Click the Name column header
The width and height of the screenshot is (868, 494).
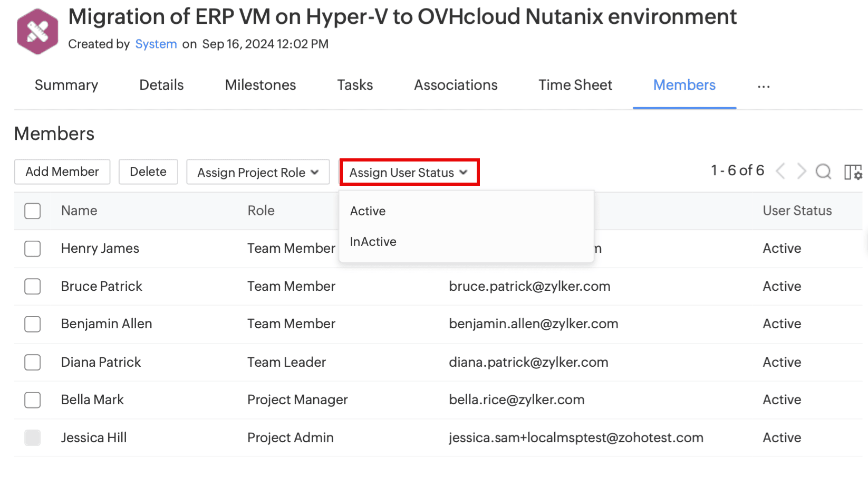79,211
